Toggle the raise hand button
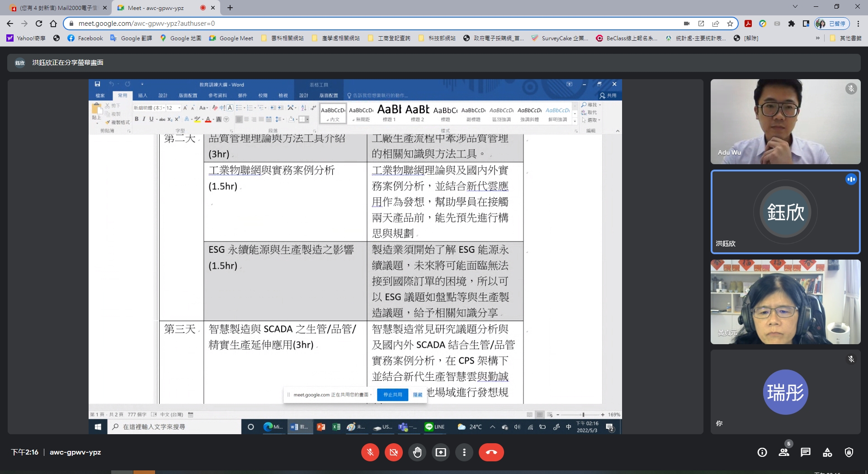Screen dimensions: 868x474 pos(417,452)
